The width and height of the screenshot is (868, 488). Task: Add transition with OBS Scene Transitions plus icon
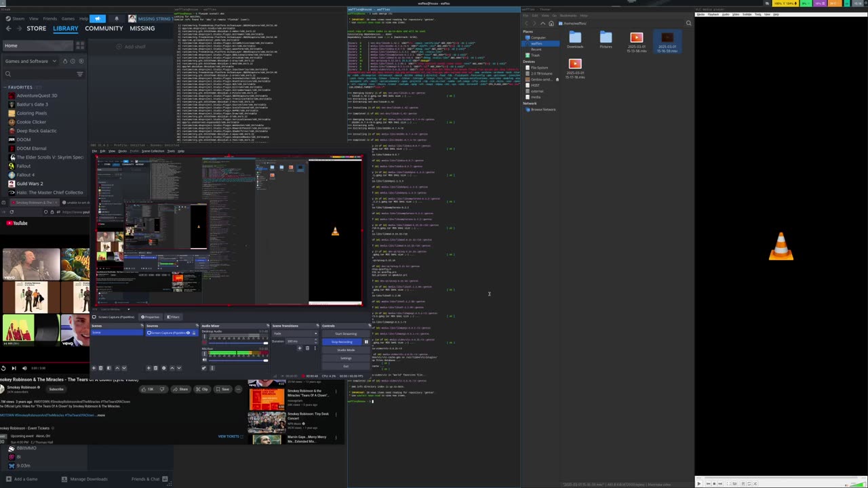point(300,348)
